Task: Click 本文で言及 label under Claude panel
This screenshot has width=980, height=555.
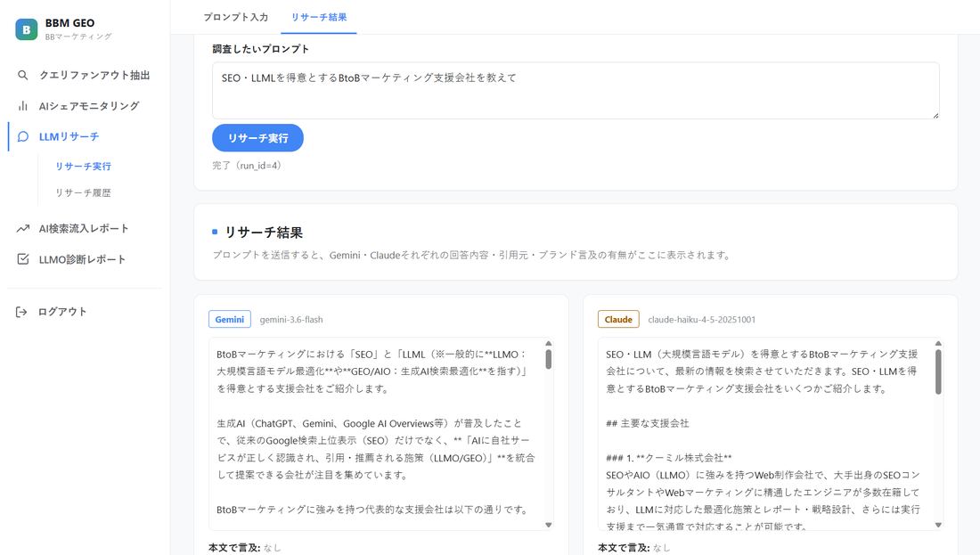Action: coord(624,548)
